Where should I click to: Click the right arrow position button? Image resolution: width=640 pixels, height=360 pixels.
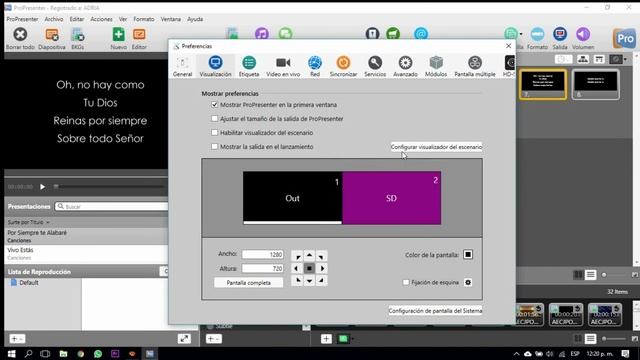[x=322, y=268]
